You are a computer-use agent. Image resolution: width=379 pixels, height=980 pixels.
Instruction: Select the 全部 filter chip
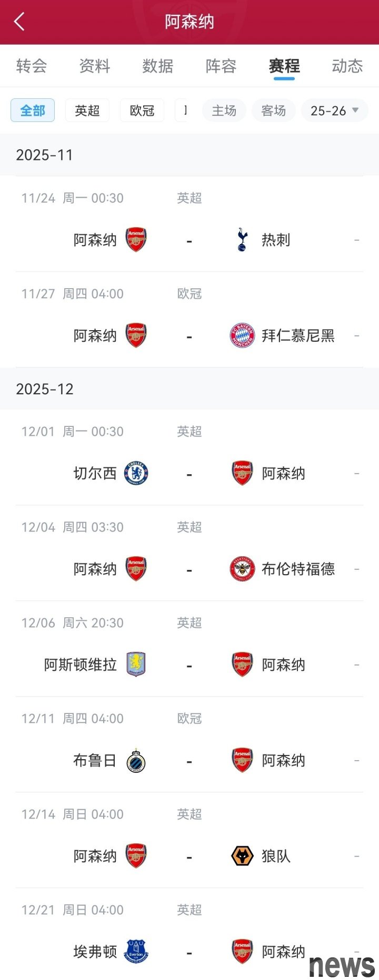(33, 110)
